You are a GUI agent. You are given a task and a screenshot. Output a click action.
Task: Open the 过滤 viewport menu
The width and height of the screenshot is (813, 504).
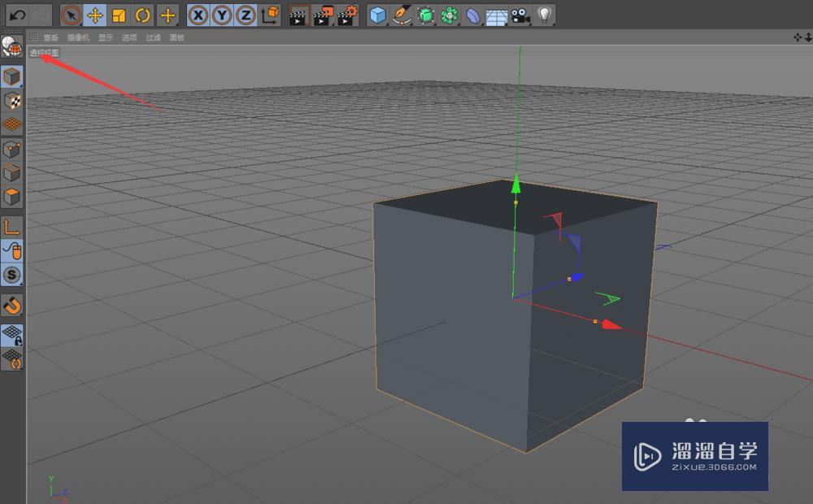click(x=154, y=38)
